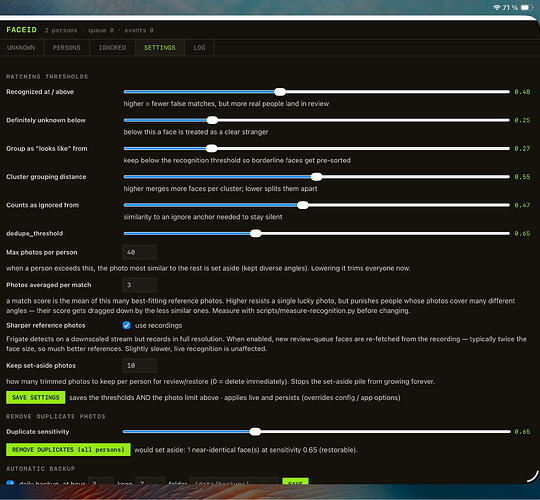Click REMOVE DUPLICATES (all persons) button
Screen dimensions: 540x500
(68, 450)
